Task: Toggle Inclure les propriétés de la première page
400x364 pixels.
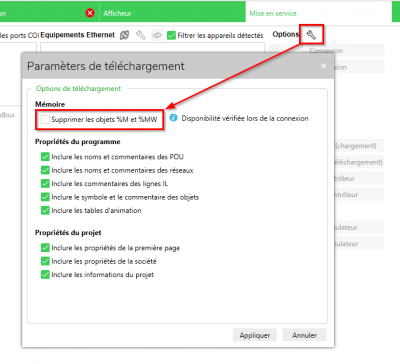Action: click(x=45, y=248)
